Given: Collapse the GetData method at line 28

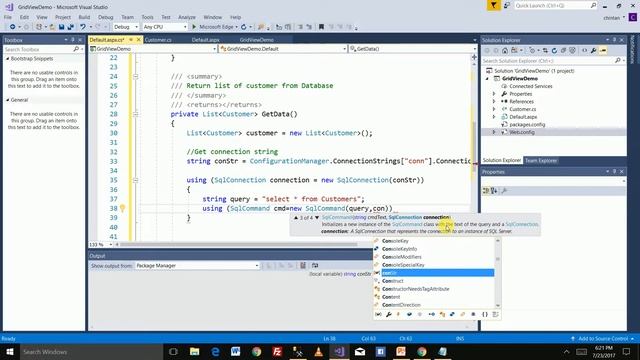Looking at the screenshot, I should click(x=136, y=114).
